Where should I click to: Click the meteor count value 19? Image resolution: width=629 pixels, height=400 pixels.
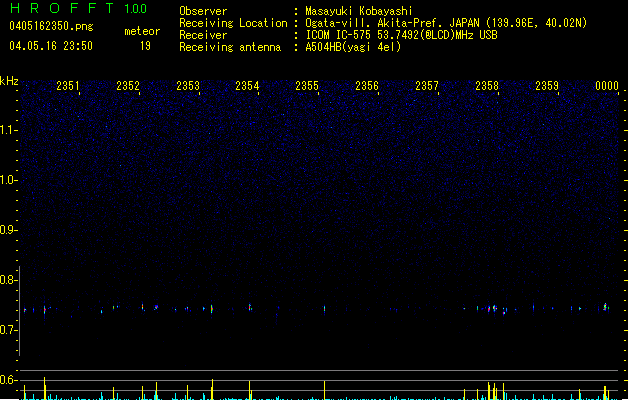(x=145, y=46)
